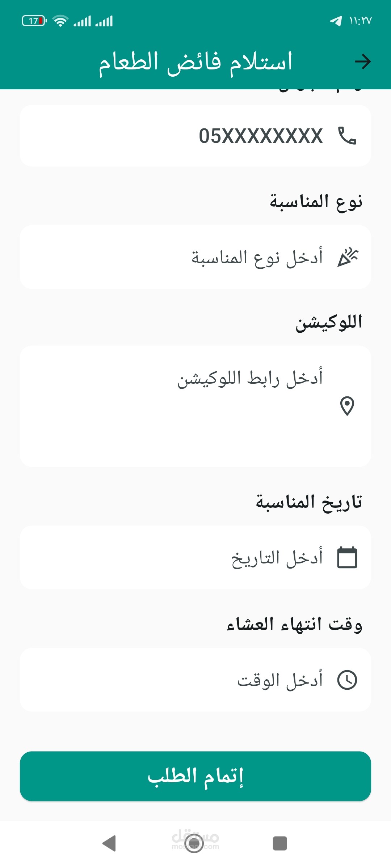Select the أدخل نوع المناسبة field
The image size is (391, 868).
[195, 257]
